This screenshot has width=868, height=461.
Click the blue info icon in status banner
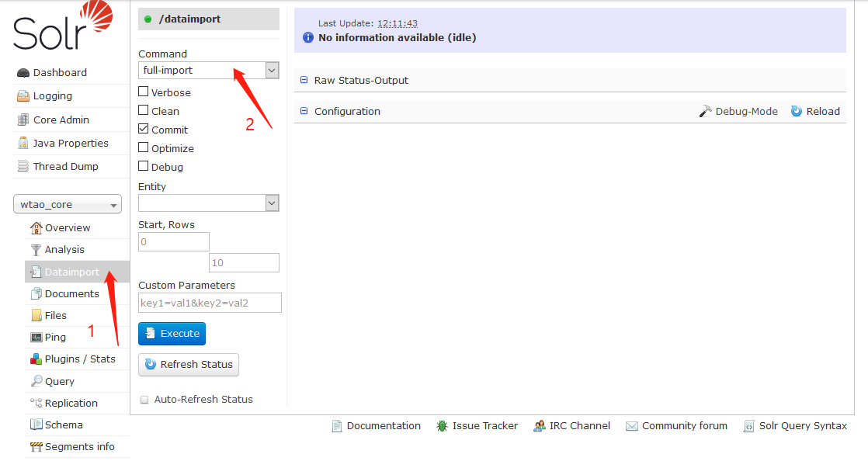307,37
